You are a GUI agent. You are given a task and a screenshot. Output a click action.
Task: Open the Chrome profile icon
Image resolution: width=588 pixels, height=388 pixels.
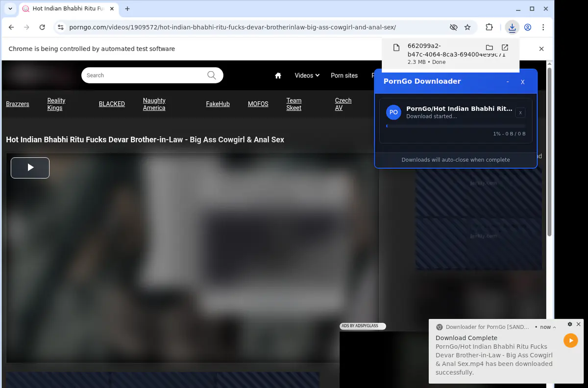(528, 27)
